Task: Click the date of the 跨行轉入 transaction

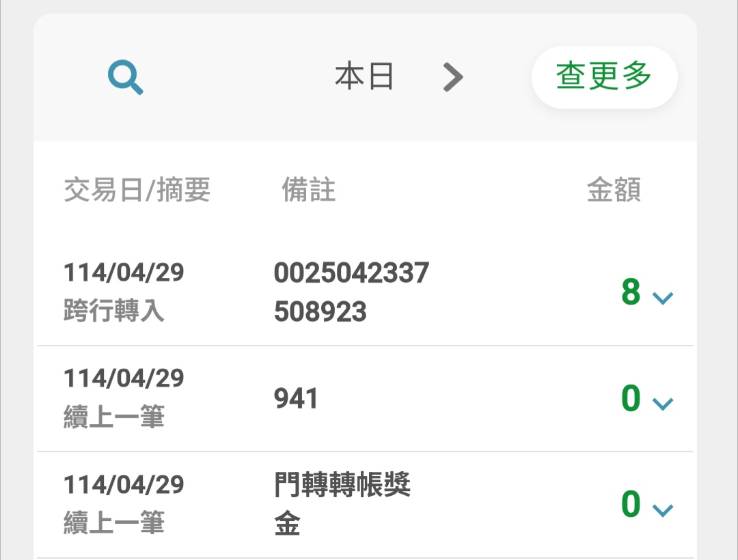Action: point(124,273)
